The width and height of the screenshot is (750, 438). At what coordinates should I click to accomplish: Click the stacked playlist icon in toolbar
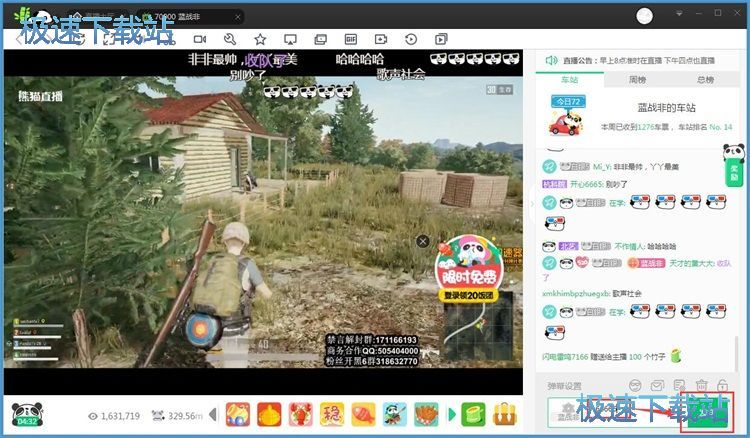tap(441, 39)
